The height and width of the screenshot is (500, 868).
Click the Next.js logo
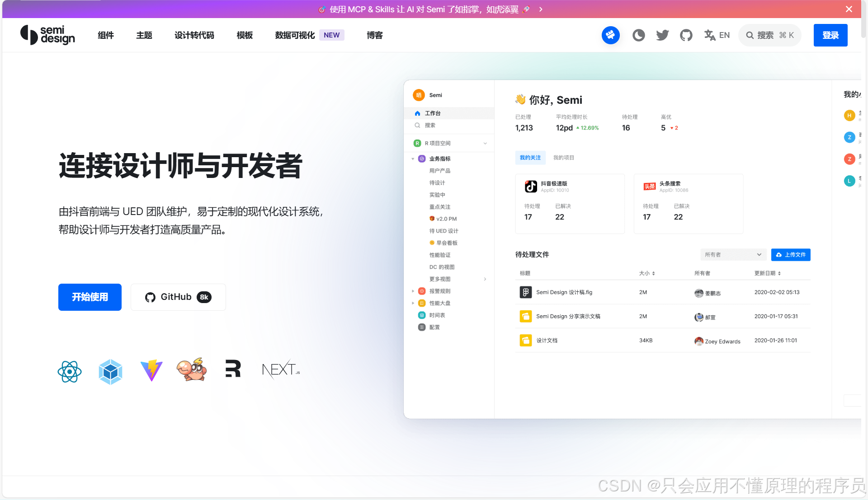coord(281,370)
